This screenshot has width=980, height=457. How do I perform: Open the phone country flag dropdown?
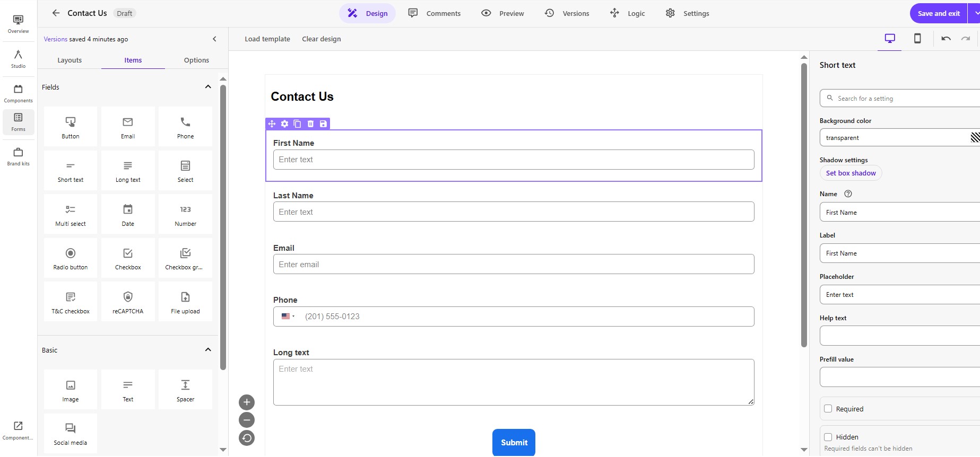[x=288, y=317]
